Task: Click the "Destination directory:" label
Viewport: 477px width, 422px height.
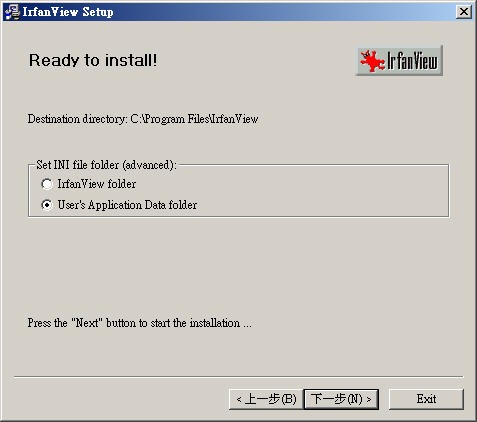Action: coord(77,119)
